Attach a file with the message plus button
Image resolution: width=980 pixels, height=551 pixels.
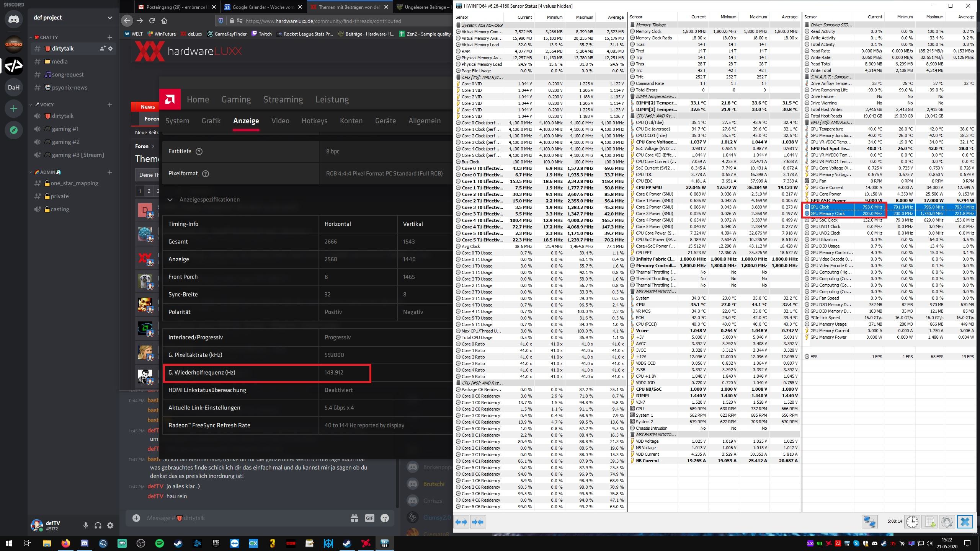[136, 518]
